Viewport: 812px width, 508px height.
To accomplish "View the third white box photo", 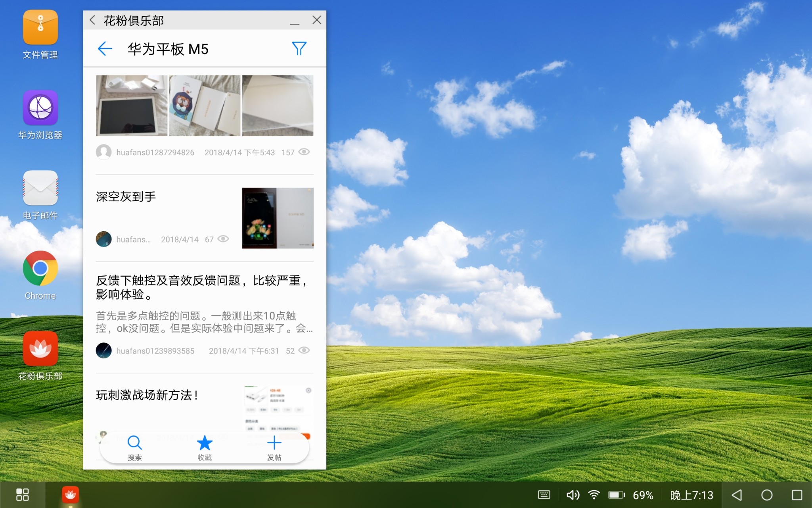I will pos(278,106).
